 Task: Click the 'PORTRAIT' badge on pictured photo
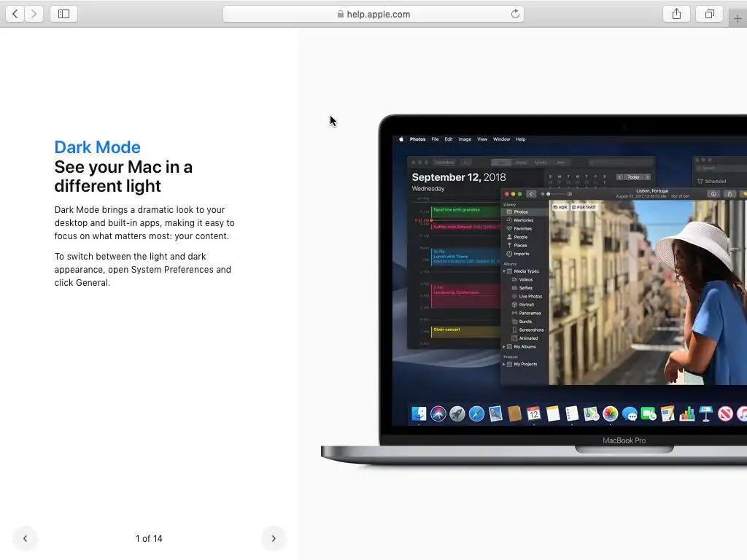click(584, 207)
